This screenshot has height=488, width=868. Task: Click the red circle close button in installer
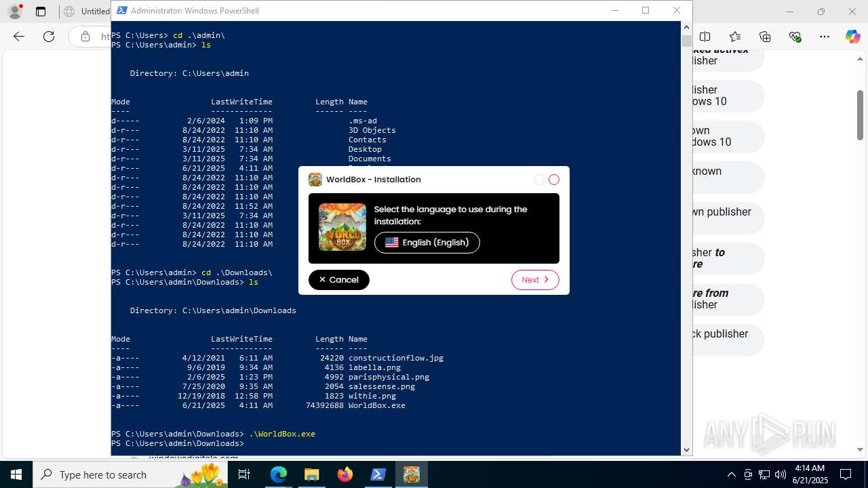[x=554, y=180]
